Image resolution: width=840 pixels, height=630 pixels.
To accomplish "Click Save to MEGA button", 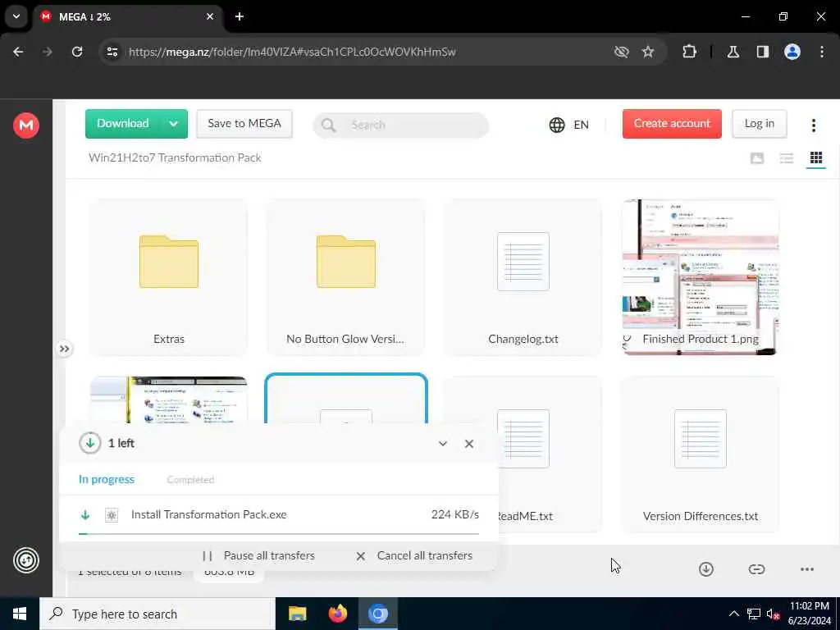I will click(244, 124).
